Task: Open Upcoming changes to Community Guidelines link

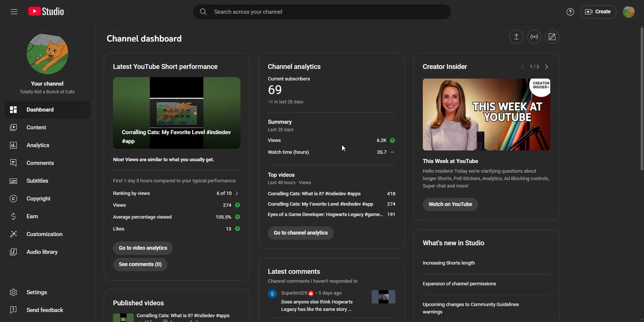Action: tap(471, 308)
